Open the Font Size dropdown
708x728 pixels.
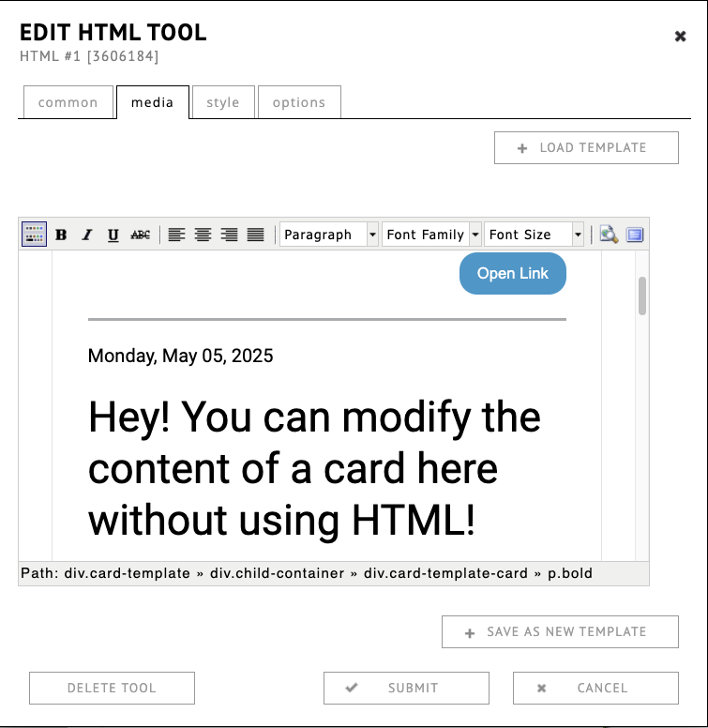click(534, 235)
